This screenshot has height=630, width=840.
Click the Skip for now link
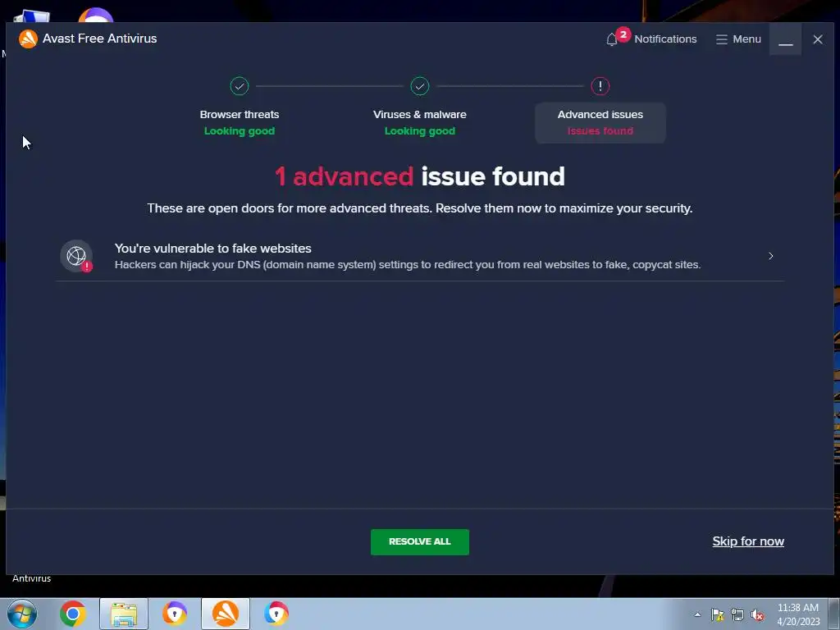748,541
